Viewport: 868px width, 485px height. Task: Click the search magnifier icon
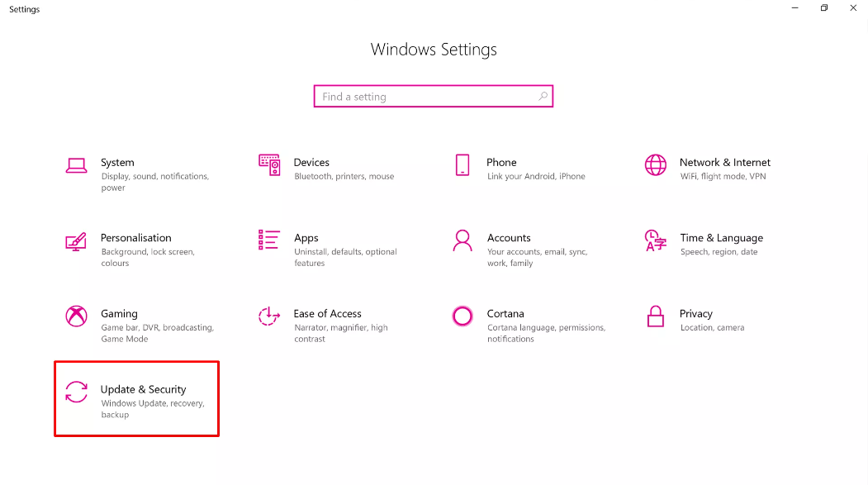point(543,97)
